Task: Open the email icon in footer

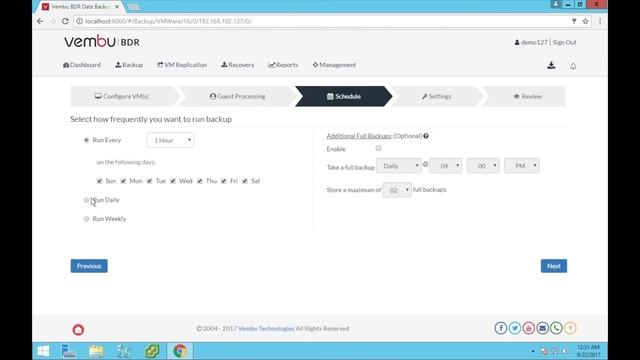Action: 542,328
